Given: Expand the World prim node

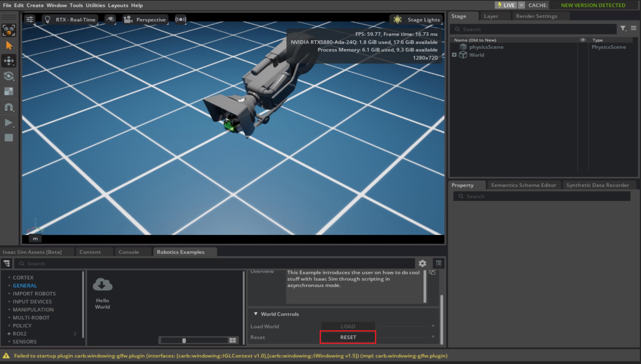Looking at the screenshot, I should tap(454, 55).
